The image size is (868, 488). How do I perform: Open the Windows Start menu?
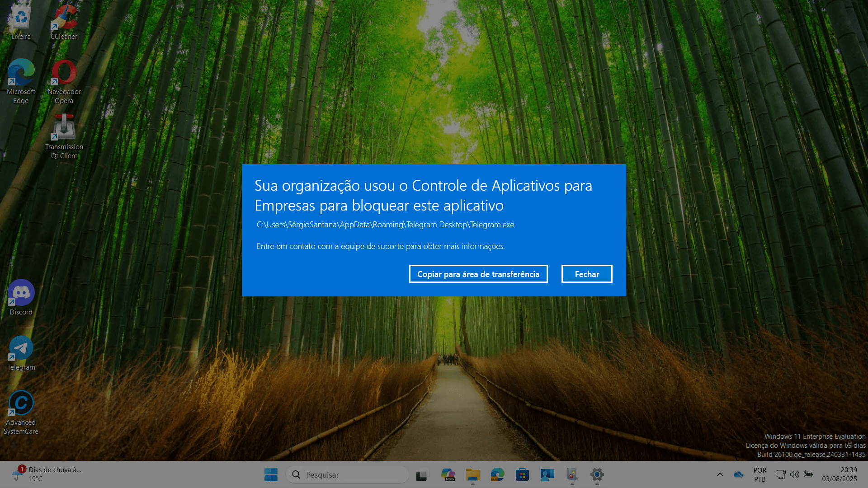271,474
